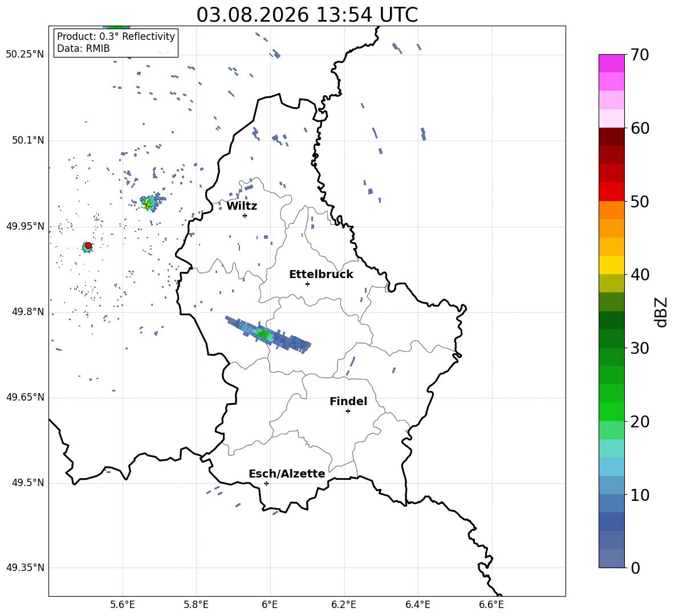
Task: Click the yellow 40 dBZ colorbar segment
Action: [x=611, y=265]
